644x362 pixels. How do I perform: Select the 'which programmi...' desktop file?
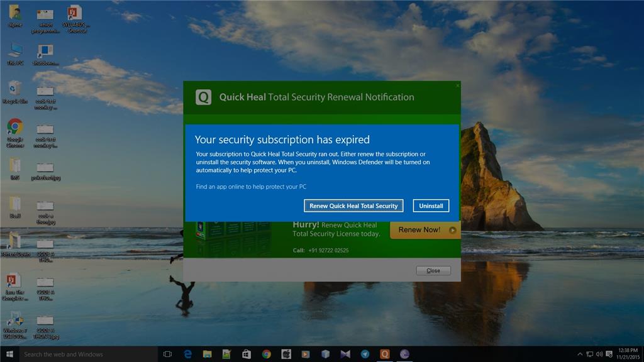point(45,21)
